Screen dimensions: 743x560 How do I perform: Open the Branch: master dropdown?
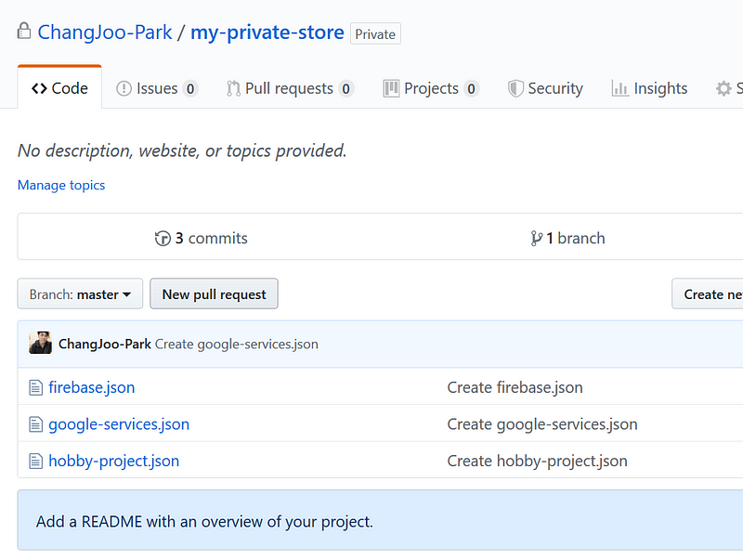(x=79, y=293)
